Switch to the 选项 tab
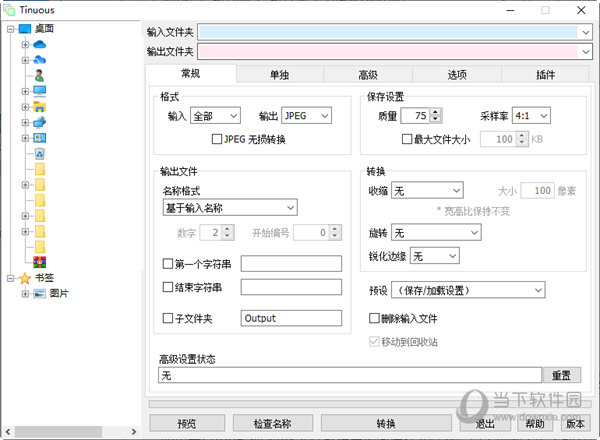Image resolution: width=600 pixels, height=440 pixels. (x=457, y=75)
